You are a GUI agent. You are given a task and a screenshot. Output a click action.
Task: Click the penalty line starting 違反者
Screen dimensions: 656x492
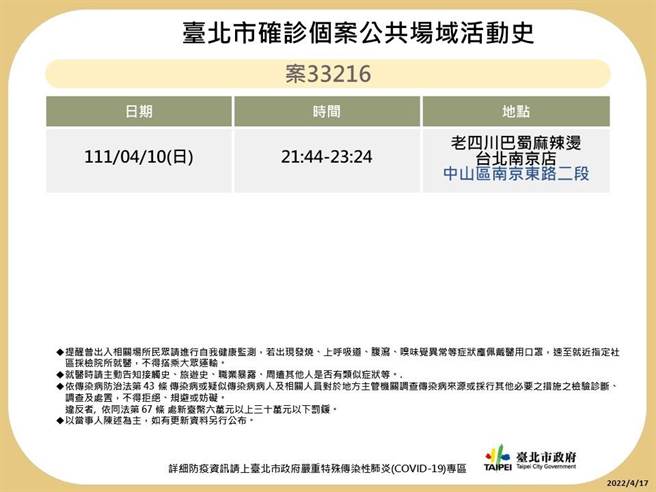[201, 409]
